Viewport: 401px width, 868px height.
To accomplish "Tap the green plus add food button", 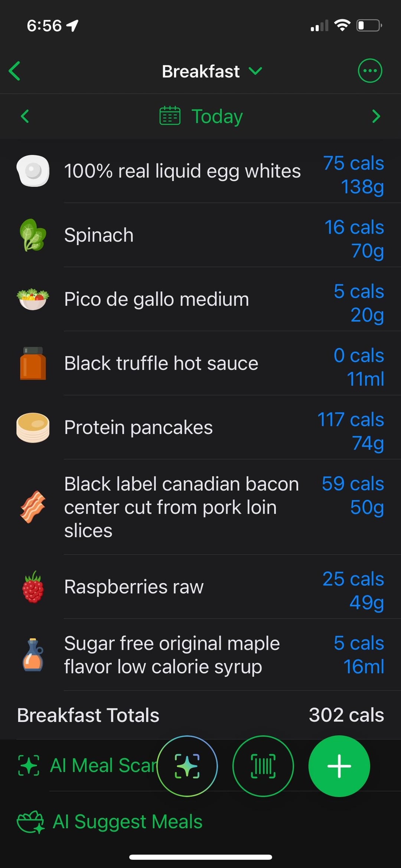I will [339, 766].
